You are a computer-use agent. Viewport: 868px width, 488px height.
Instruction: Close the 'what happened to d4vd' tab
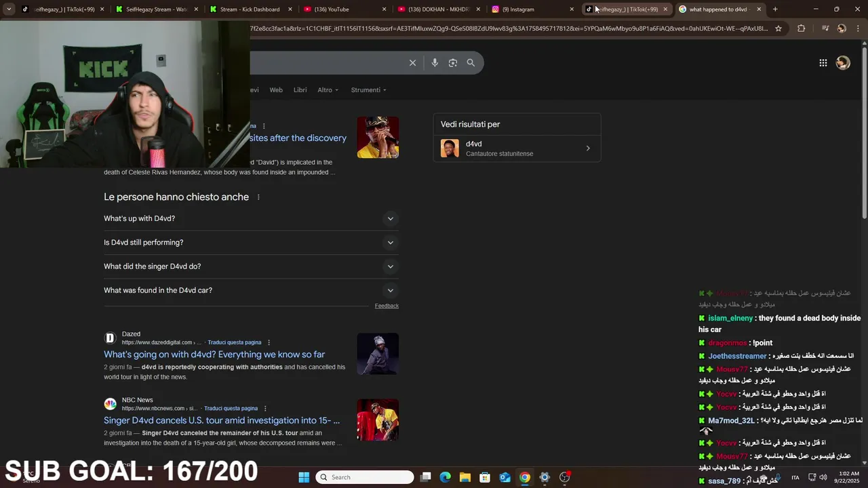(x=759, y=9)
